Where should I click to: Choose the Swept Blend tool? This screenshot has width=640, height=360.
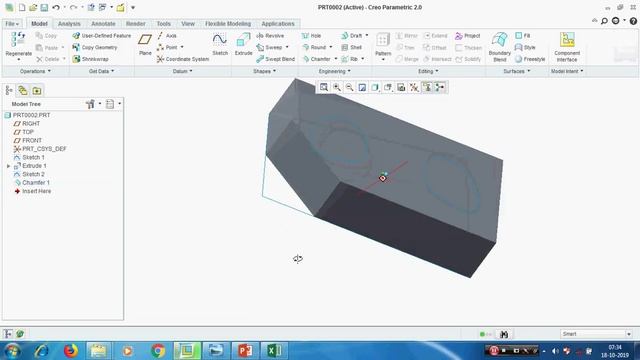276,59
